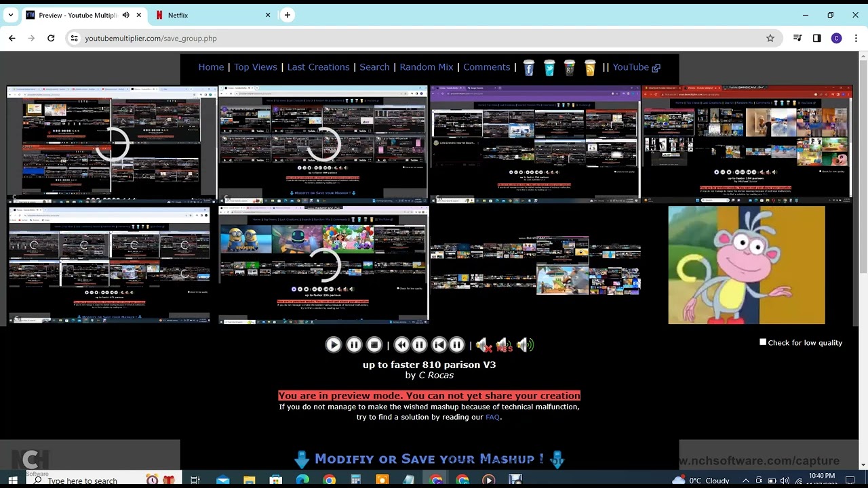Viewport: 868px width, 488px height.
Task: Open the Comments link
Action: [487, 67]
